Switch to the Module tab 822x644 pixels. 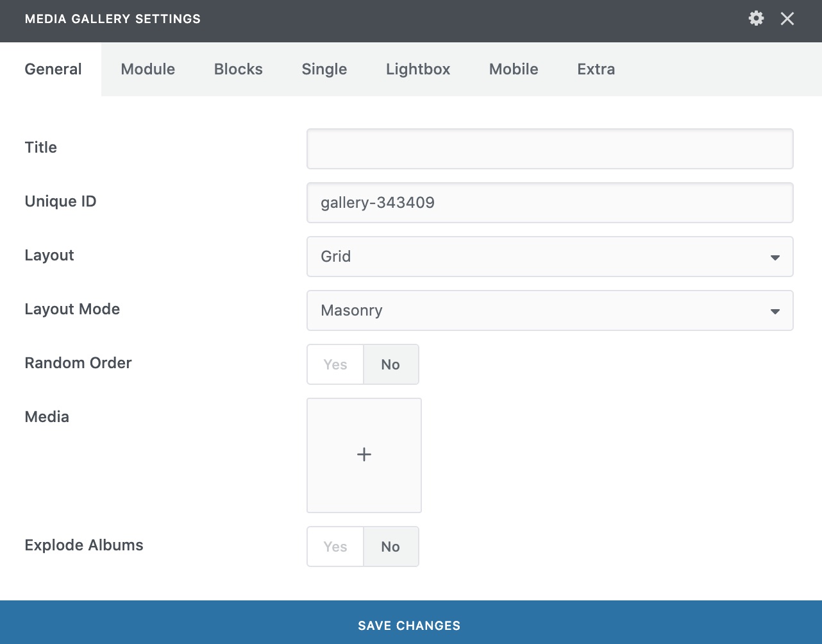tap(147, 69)
